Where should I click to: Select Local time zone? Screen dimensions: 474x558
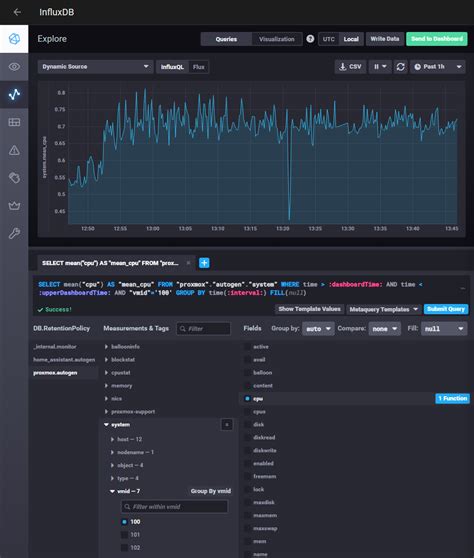point(351,39)
